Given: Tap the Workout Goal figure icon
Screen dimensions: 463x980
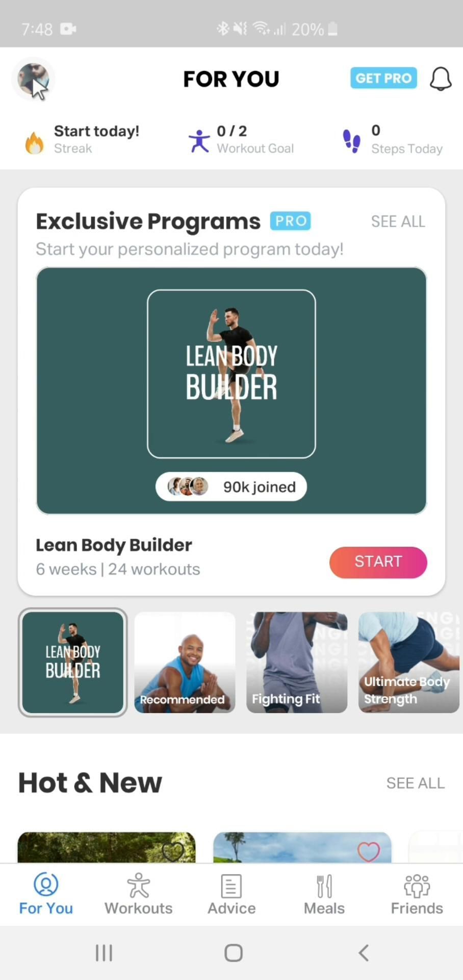Looking at the screenshot, I should (x=199, y=141).
